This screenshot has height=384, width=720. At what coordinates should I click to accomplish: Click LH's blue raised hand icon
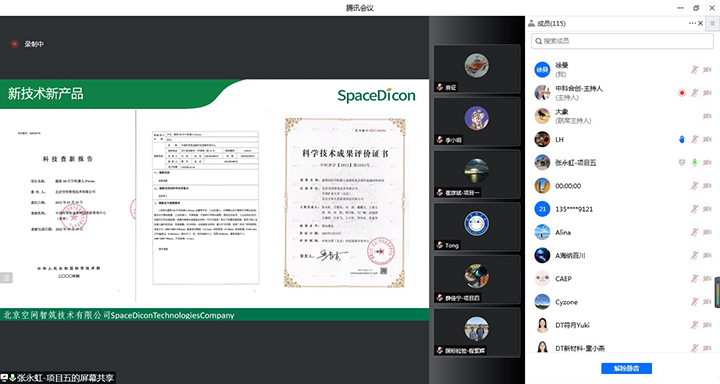coord(681,139)
